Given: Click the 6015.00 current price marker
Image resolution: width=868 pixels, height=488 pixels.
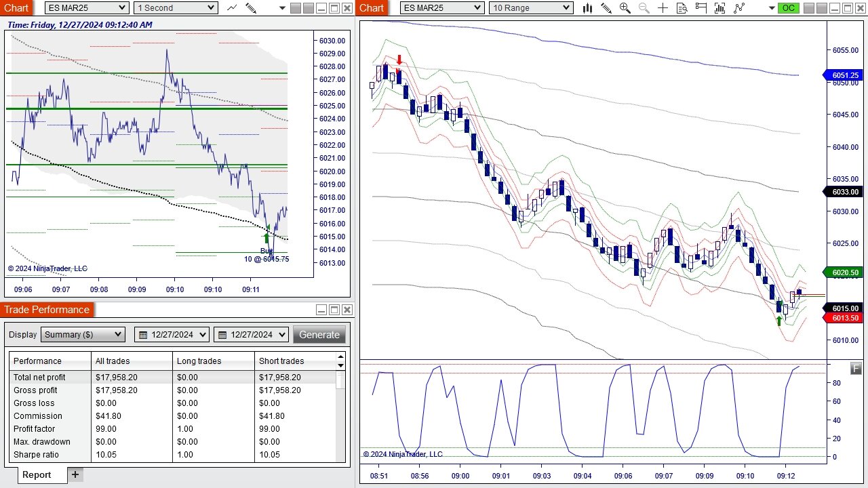Looking at the screenshot, I should pos(842,308).
